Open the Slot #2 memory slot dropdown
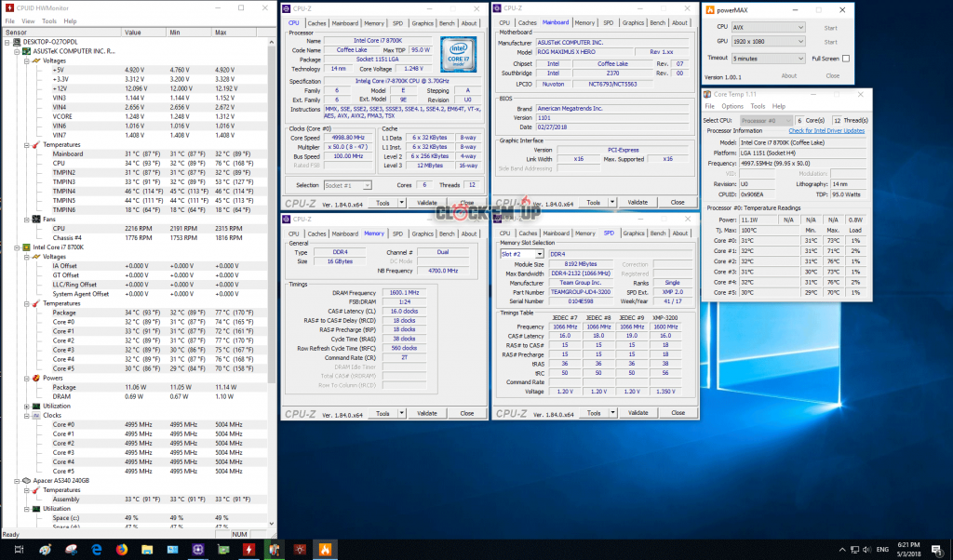 (x=521, y=253)
